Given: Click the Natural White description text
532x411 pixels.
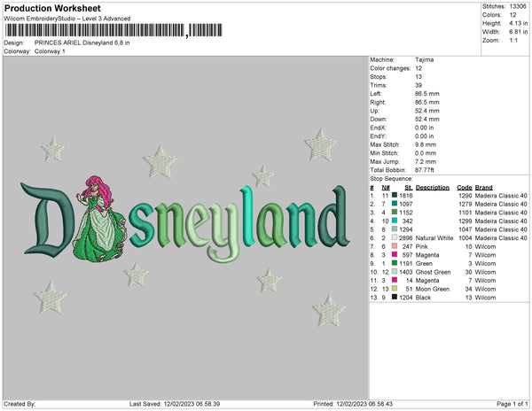Looking at the screenshot, I should point(434,238).
